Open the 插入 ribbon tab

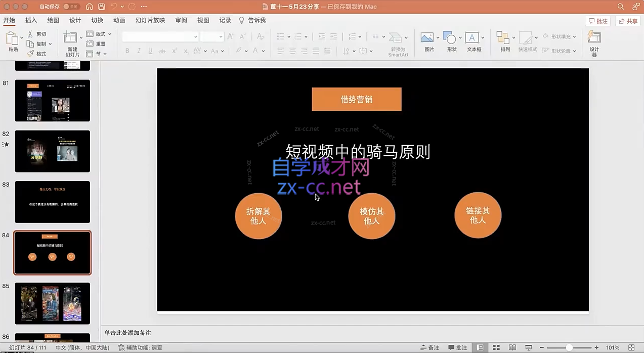[x=31, y=20]
